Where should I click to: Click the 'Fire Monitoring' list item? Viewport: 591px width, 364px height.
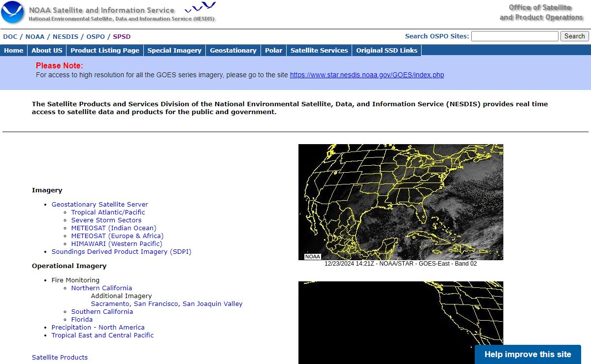(x=75, y=280)
